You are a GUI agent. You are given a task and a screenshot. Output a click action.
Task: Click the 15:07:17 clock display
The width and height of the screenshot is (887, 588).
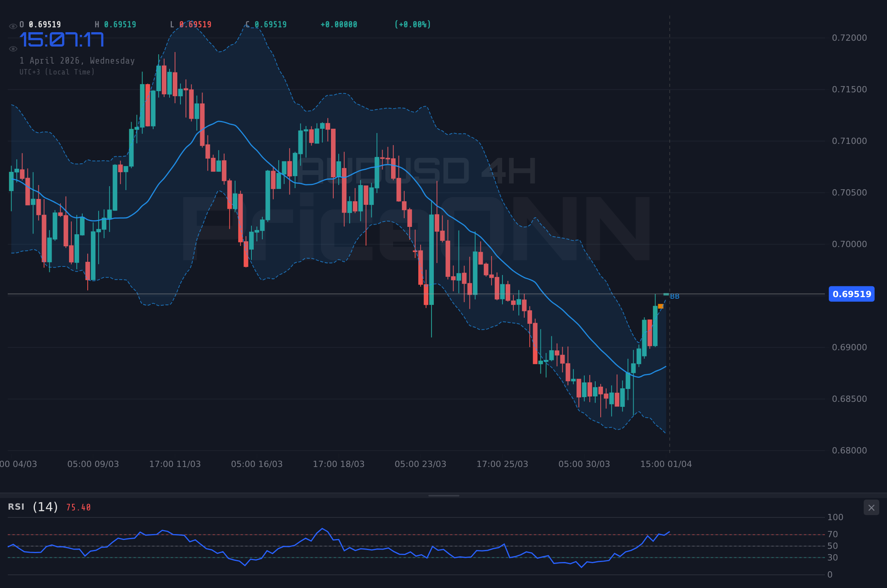(62, 40)
